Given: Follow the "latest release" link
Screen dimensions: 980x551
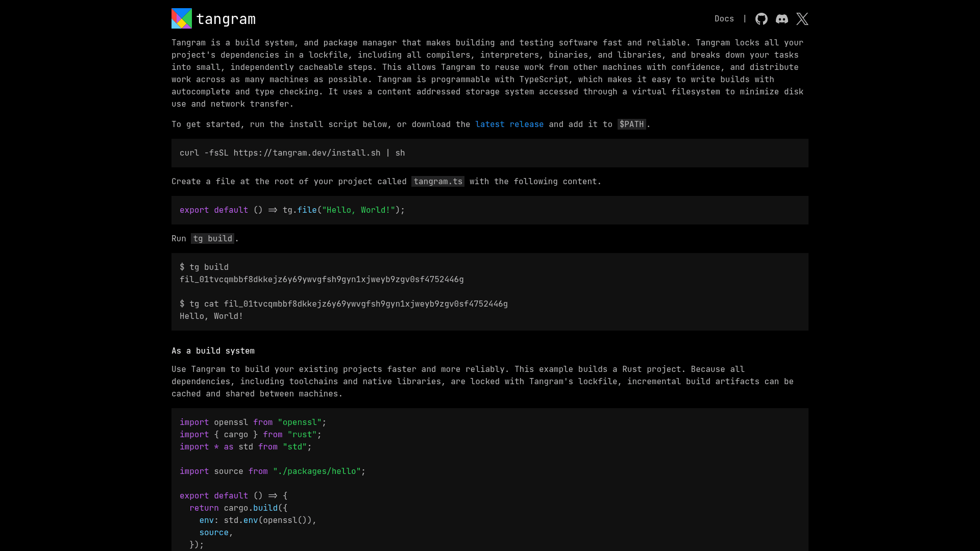Looking at the screenshot, I should coord(509,124).
